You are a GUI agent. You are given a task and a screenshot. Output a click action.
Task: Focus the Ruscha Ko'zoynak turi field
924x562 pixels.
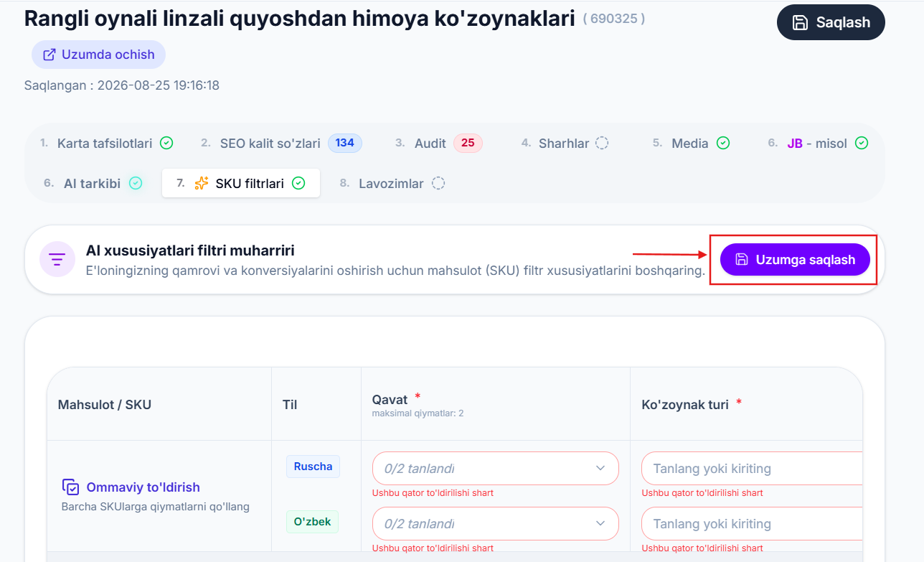click(x=752, y=469)
